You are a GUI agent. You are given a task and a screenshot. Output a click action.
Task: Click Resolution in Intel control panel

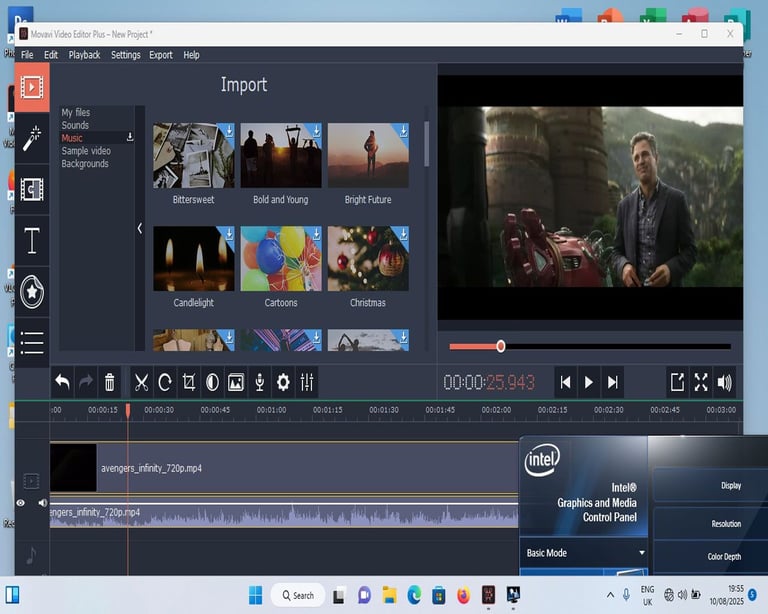click(x=726, y=523)
